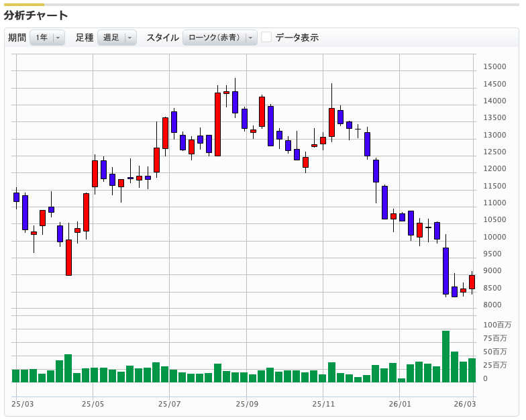Open the 期間 dropdown showing 1年
Image resolution: width=526 pixels, height=420 pixels.
tap(47, 38)
